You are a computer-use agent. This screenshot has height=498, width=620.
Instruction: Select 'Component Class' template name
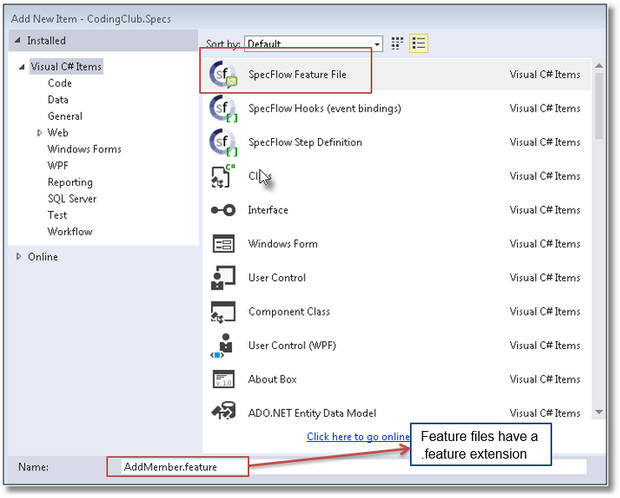click(x=289, y=312)
